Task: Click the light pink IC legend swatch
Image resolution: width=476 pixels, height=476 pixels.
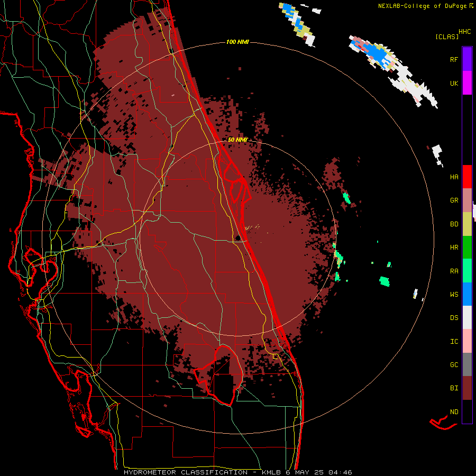Action: click(x=467, y=341)
